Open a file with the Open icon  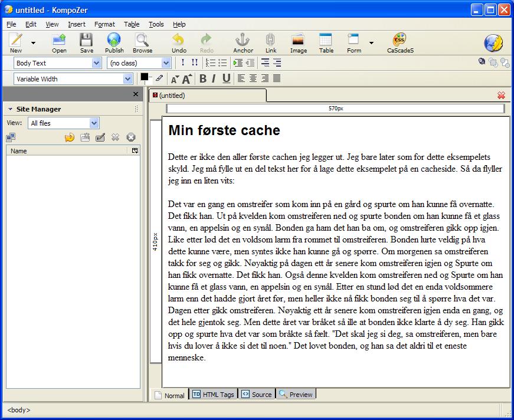point(59,43)
